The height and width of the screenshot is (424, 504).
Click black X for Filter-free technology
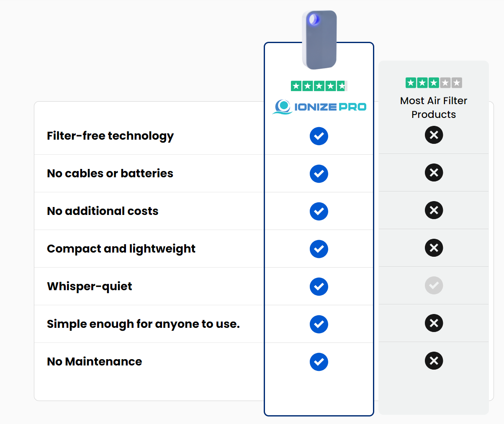434,135
